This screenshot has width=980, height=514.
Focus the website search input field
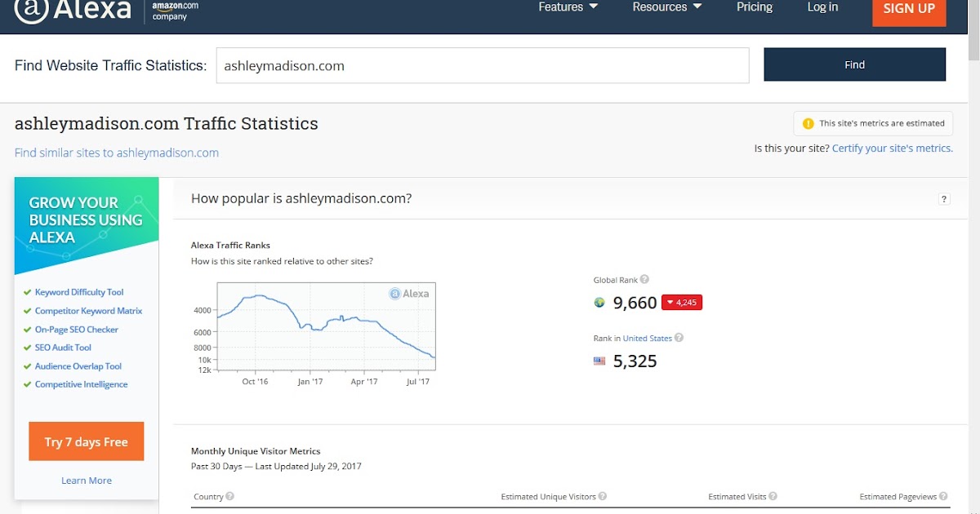click(x=483, y=65)
